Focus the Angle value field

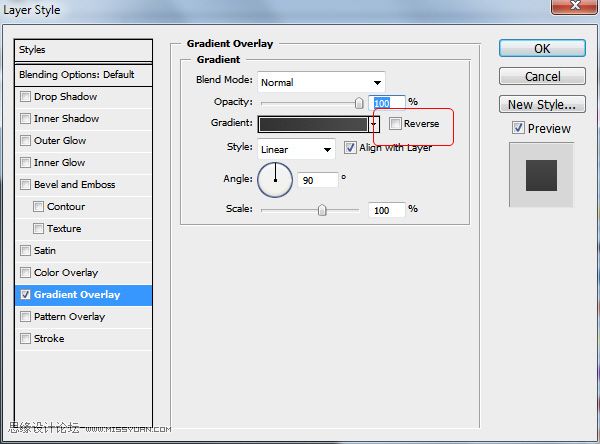(318, 180)
